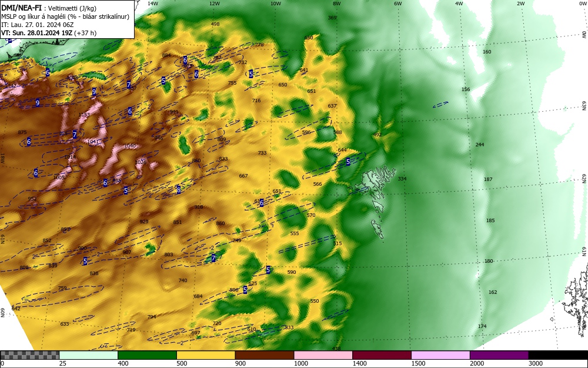Select the brown 900–1000 legend swatch
Screen dimensions: 588x368
265,355
